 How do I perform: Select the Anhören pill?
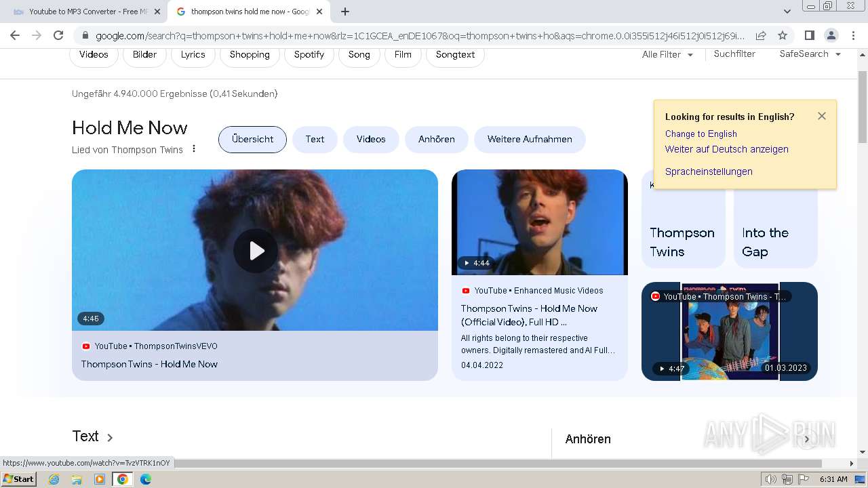point(436,139)
